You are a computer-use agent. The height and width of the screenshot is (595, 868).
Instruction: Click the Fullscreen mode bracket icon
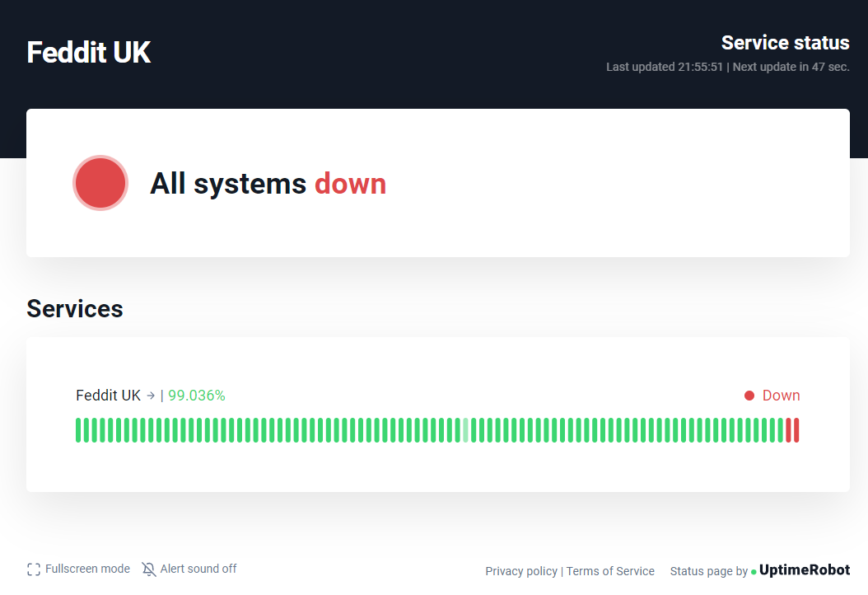click(x=34, y=569)
